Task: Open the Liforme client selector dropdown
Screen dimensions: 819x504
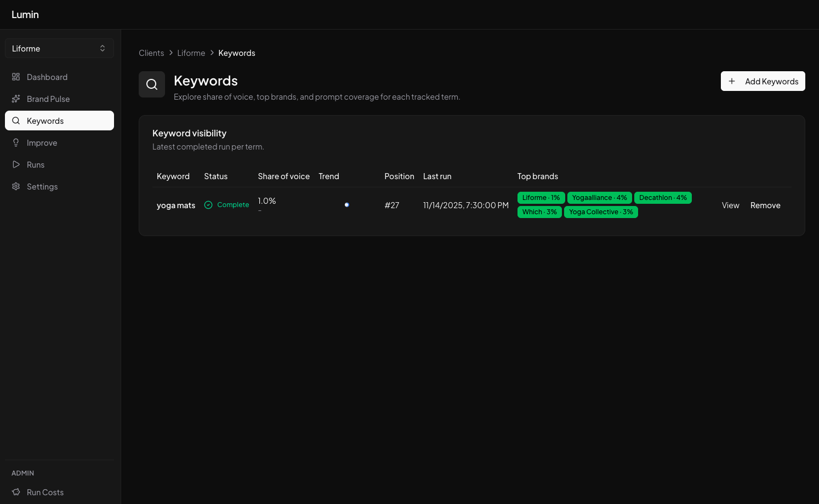Action: [59, 49]
